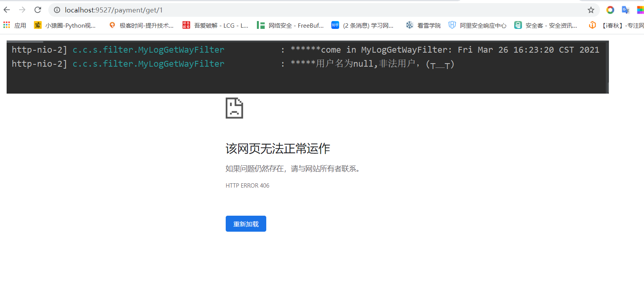
Task: Open the 小猿圈-Python视 bookmark
Action: (x=65, y=25)
